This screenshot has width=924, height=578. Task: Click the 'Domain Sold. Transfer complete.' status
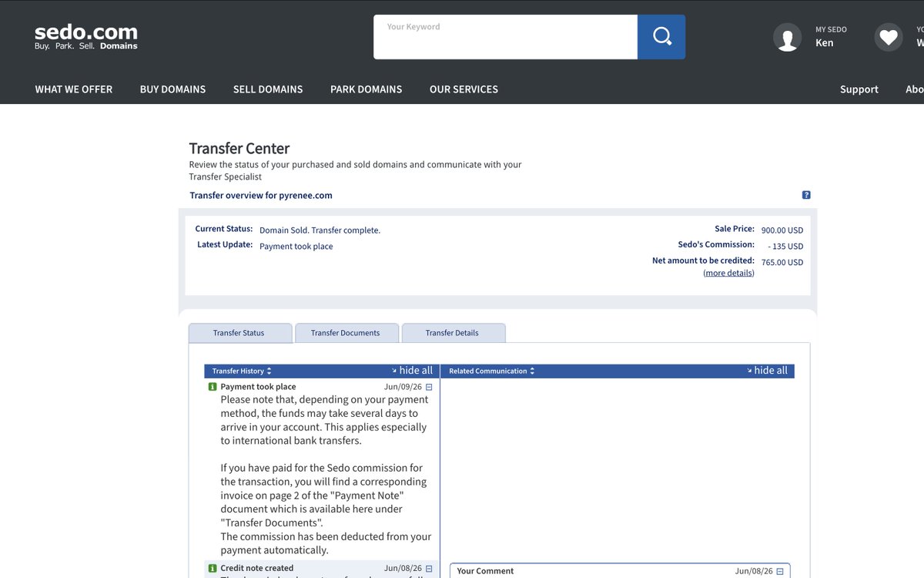coord(320,230)
